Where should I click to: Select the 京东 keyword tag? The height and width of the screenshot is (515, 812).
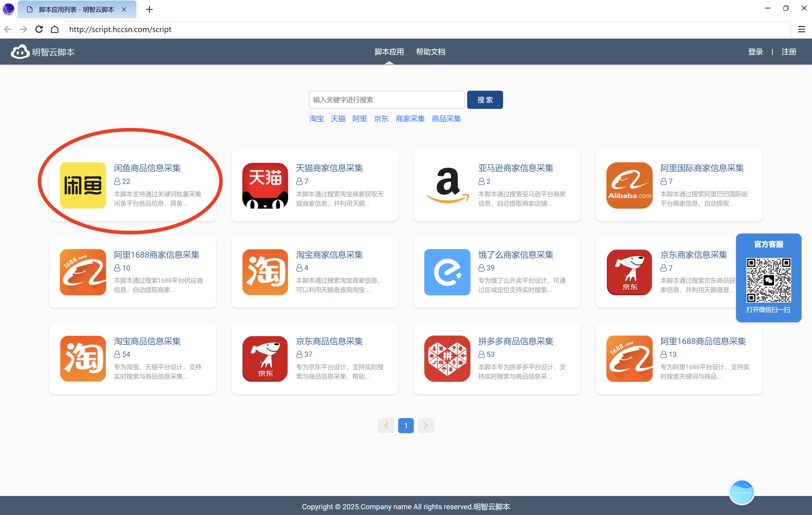pos(381,119)
